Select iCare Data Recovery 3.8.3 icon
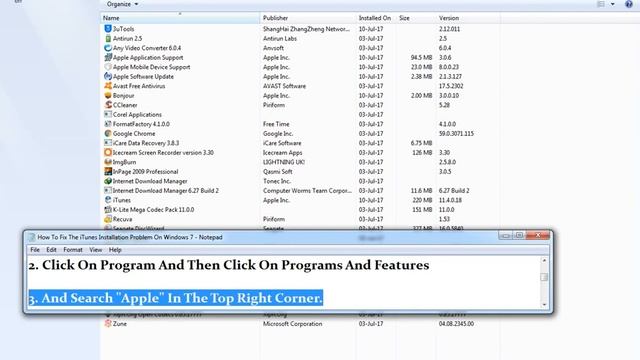The image size is (640, 360). (x=108, y=143)
